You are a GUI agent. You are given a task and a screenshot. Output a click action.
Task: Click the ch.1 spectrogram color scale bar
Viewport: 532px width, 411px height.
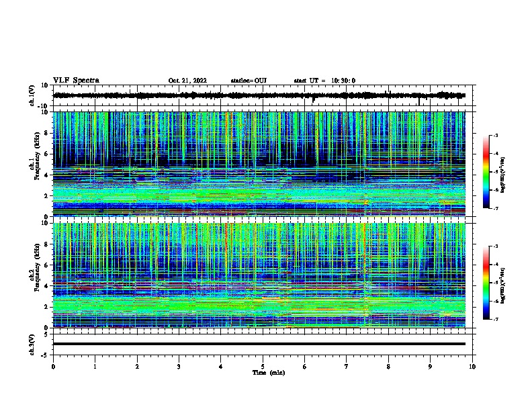(x=486, y=172)
